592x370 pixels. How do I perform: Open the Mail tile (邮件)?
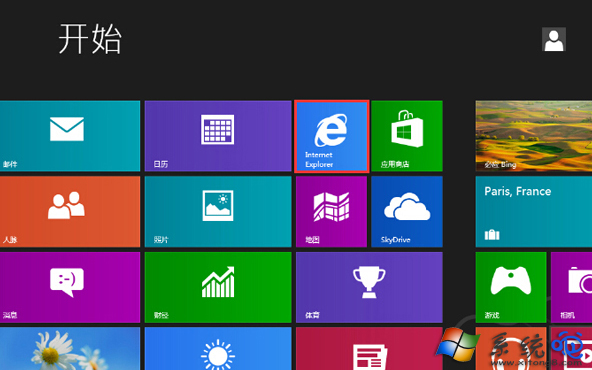[x=70, y=136]
